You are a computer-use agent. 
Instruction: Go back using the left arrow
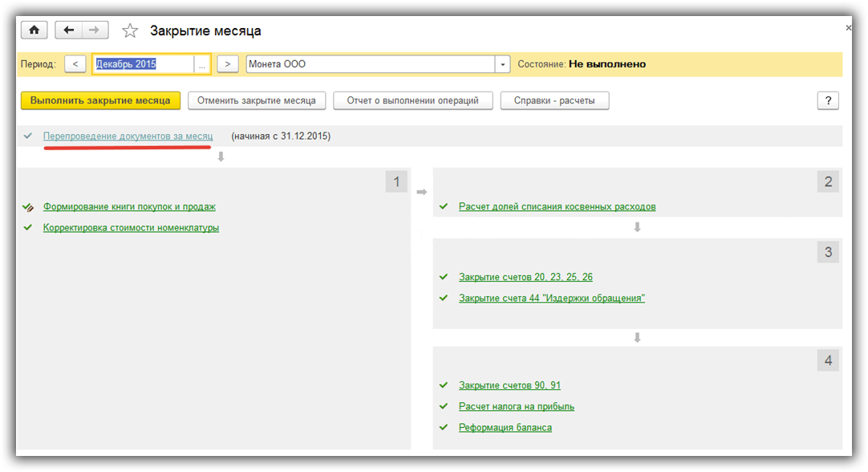coord(68,31)
